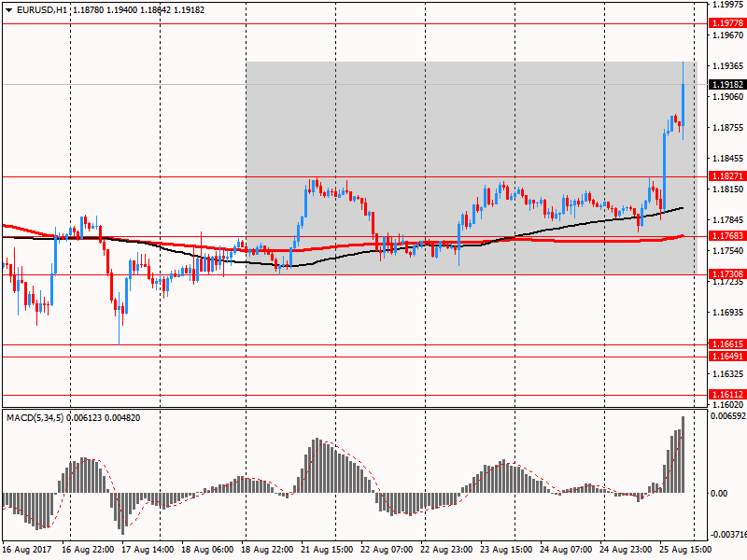Click the 1.16112 red price label

pos(727,394)
